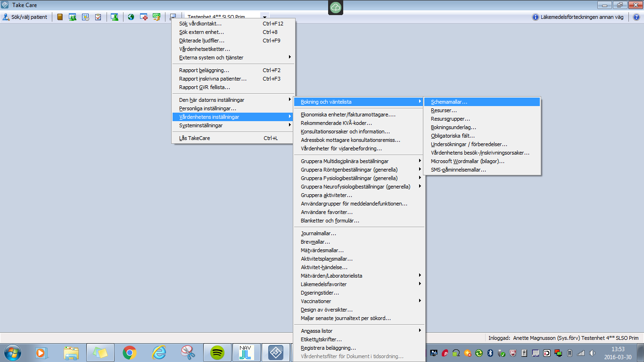Image resolution: width=644 pixels, height=362 pixels.
Task: Select Obligatoriska fält...
Action: pos(482,136)
